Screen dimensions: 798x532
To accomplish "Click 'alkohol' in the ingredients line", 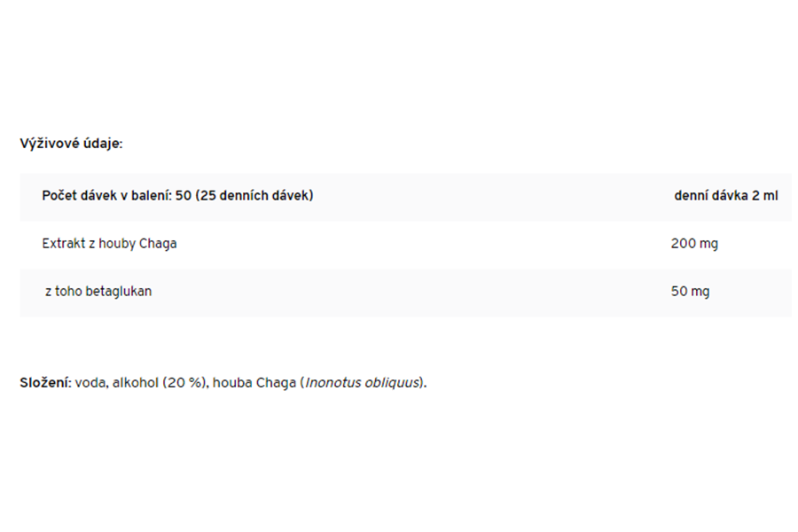I will pos(137,383).
